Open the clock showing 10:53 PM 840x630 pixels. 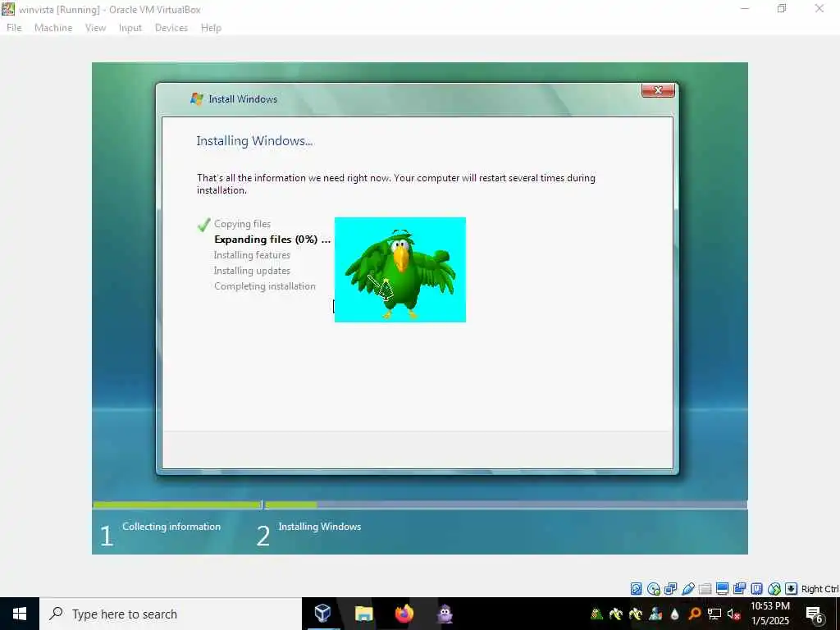click(770, 614)
